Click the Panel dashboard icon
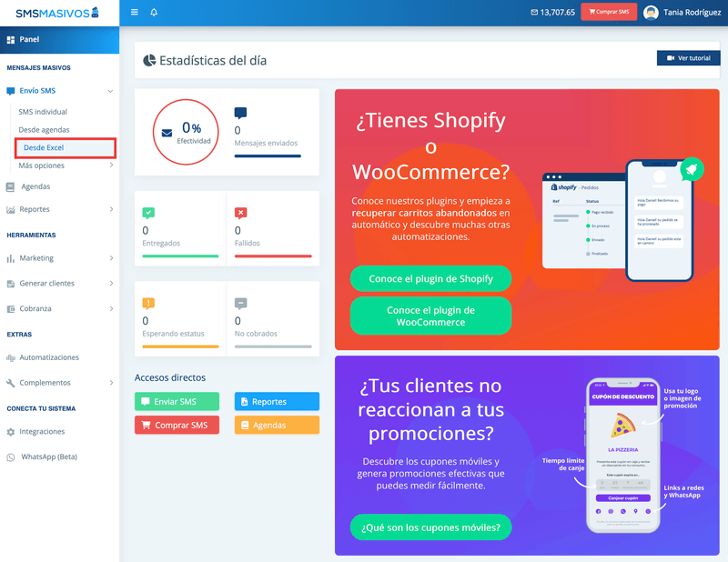 pos(11,40)
